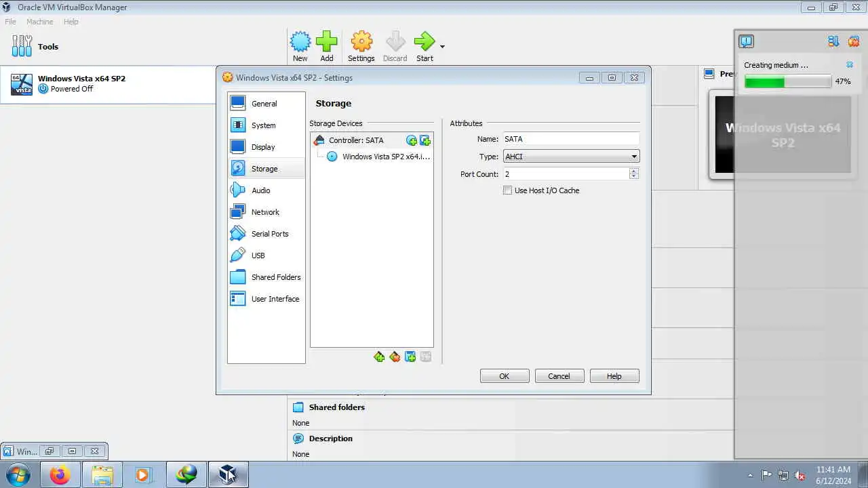Click the grayed remove attachment icon

[x=426, y=357]
